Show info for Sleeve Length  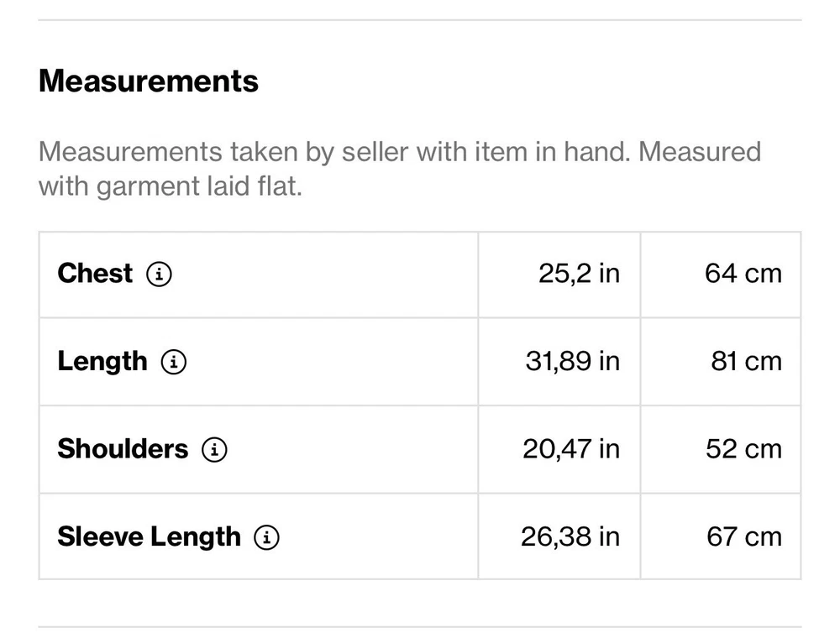(x=266, y=537)
